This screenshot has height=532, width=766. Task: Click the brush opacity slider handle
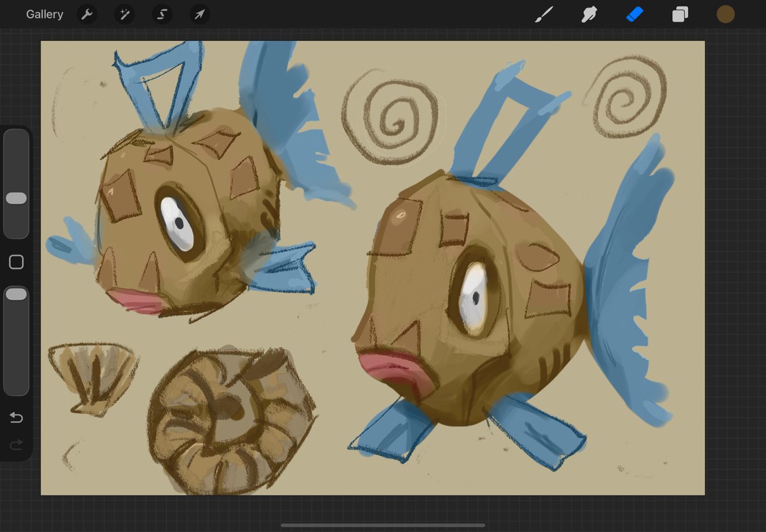tap(16, 294)
